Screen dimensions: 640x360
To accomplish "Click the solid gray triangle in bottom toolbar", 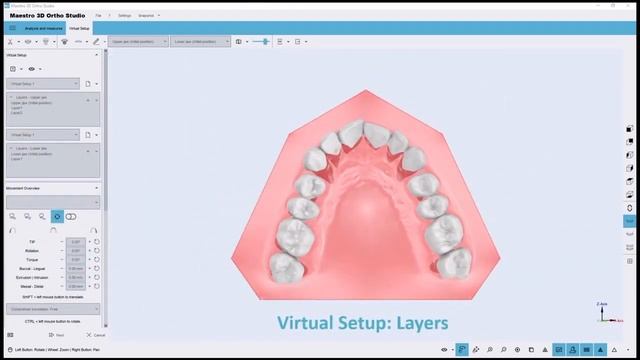I will tap(545, 350).
